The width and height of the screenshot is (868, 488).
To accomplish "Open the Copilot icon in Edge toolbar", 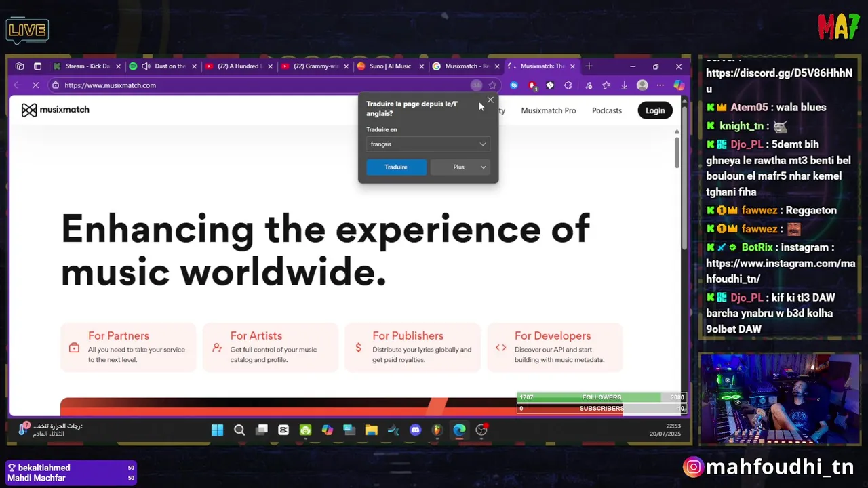I will 678,85.
